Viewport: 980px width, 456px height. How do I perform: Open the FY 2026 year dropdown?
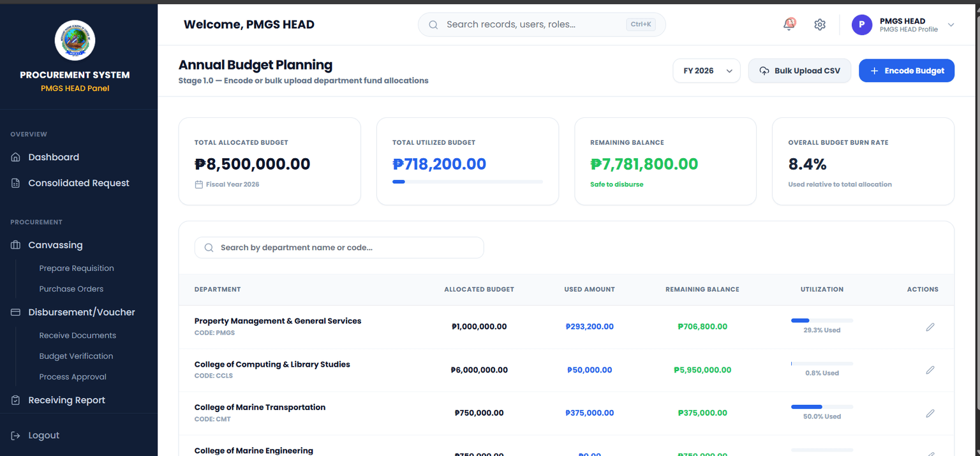706,71
